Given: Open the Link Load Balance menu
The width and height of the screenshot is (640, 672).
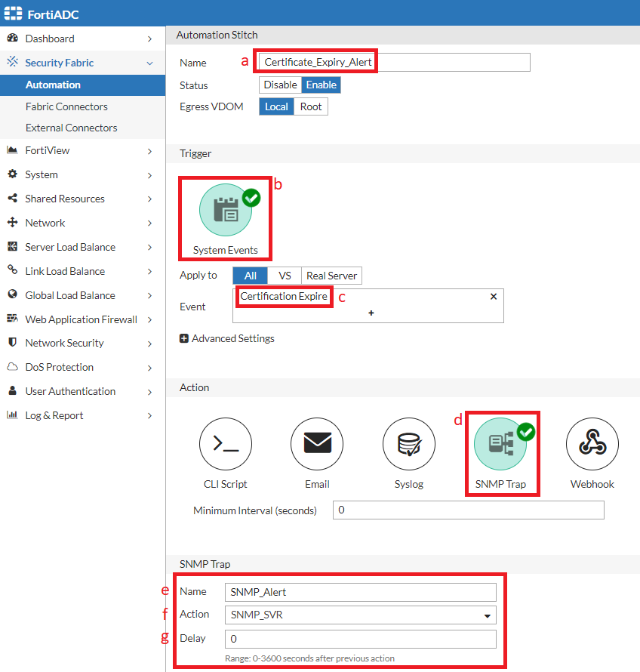Looking at the screenshot, I should tap(83, 271).
